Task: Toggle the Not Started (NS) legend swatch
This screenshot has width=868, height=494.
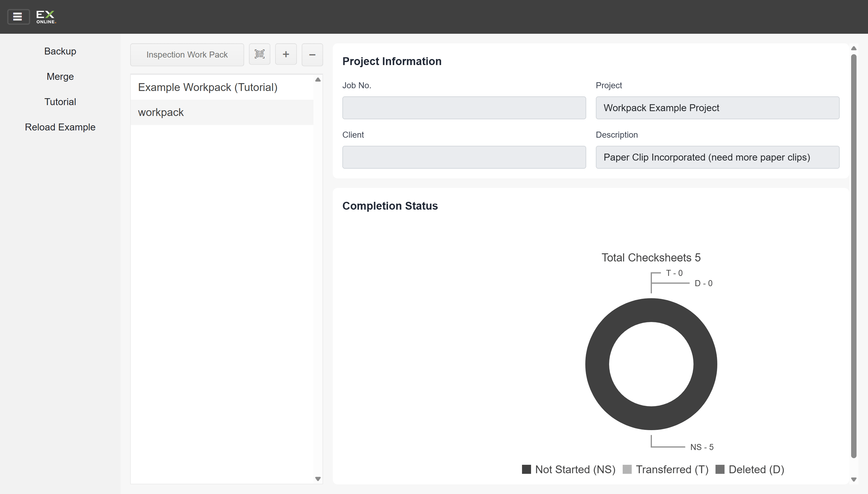Action: (526, 470)
